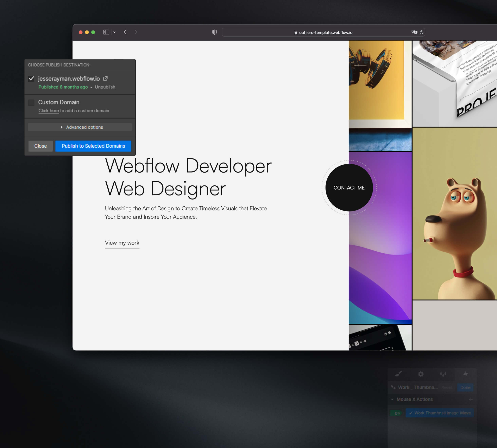Viewport: 497px width, 448px height.
Task: Click the cartoon dog project thumbnail
Action: (455, 214)
